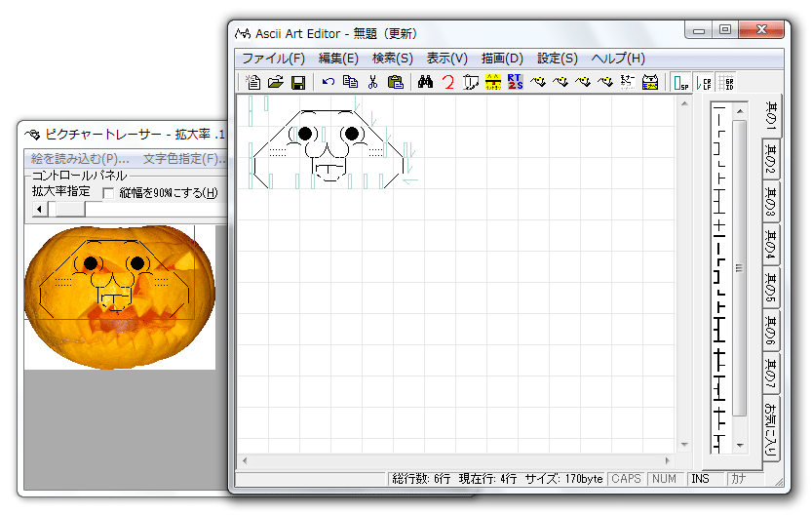Viewport: 812px width, 515px height.
Task: Click 文字色指定(F) in Picture Tracer window
Action: point(184,159)
